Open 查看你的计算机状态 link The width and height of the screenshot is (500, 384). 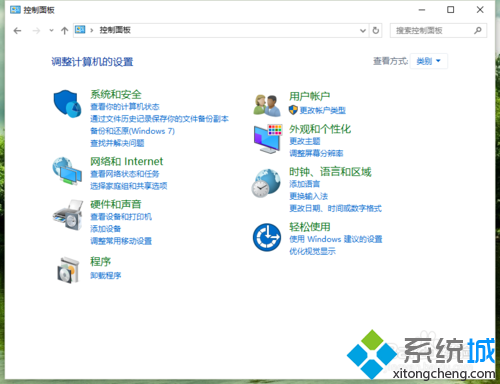125,107
